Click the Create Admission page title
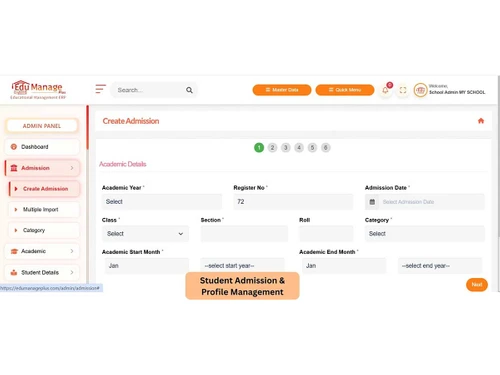Screen dimensions: 500x375 point(131,121)
